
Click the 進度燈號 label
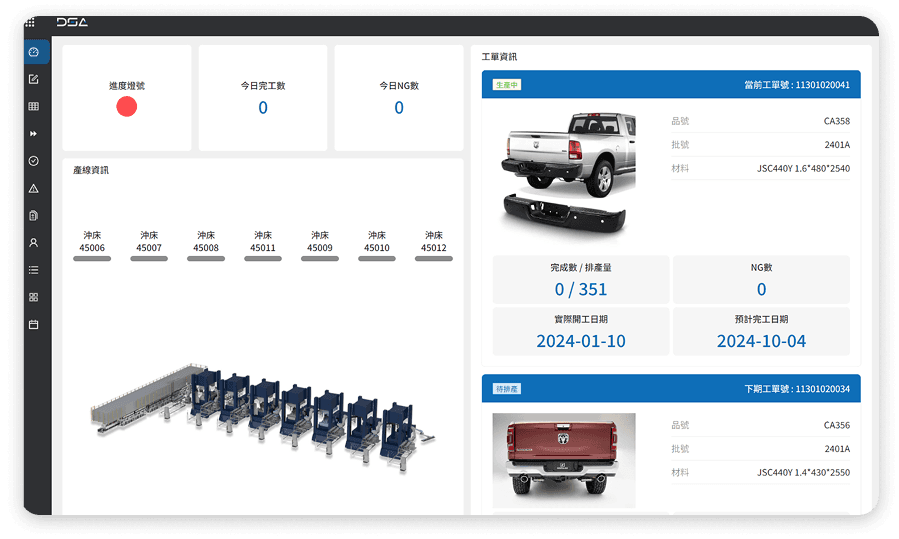(x=127, y=86)
